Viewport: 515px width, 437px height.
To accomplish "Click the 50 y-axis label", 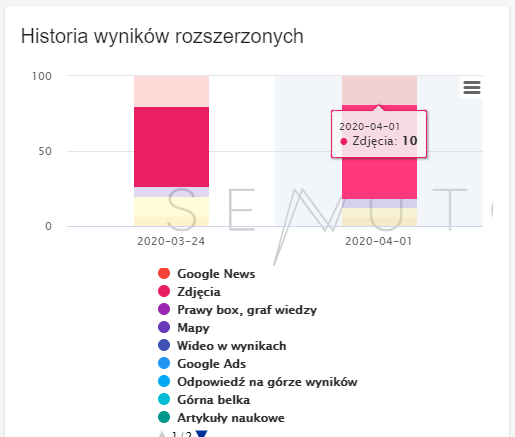I will click(45, 151).
